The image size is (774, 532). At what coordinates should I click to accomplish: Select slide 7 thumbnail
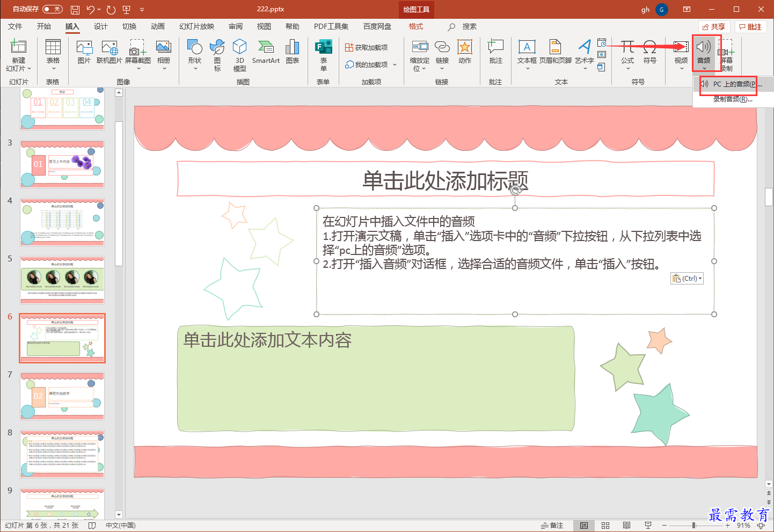[x=62, y=396]
